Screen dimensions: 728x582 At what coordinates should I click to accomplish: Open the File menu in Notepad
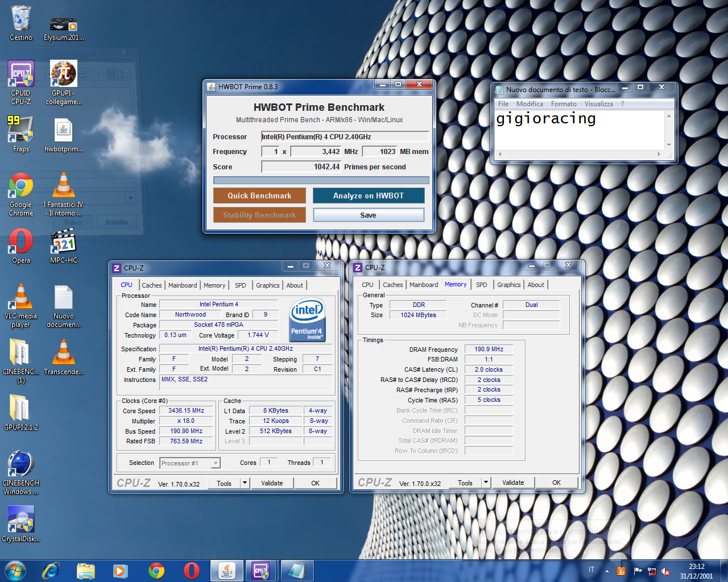pyautogui.click(x=503, y=104)
